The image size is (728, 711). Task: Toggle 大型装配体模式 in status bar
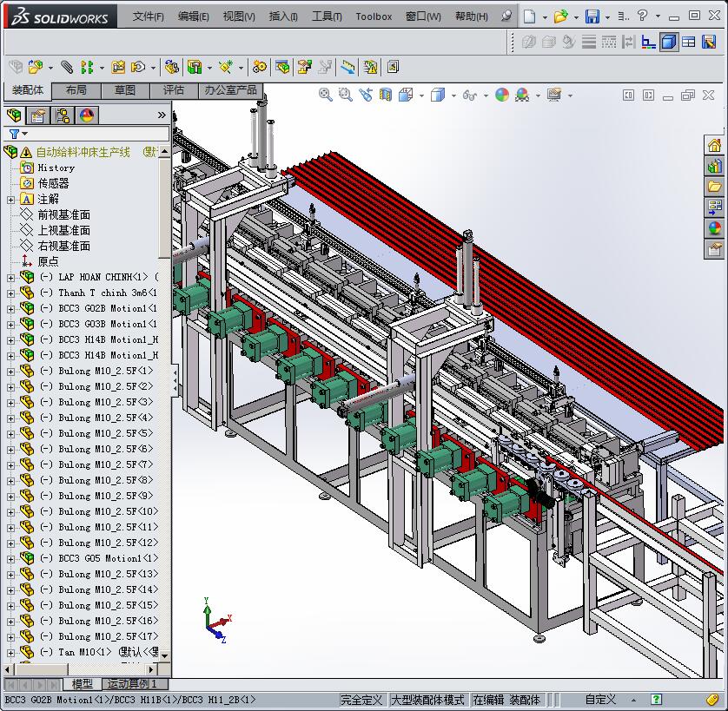[x=427, y=700]
